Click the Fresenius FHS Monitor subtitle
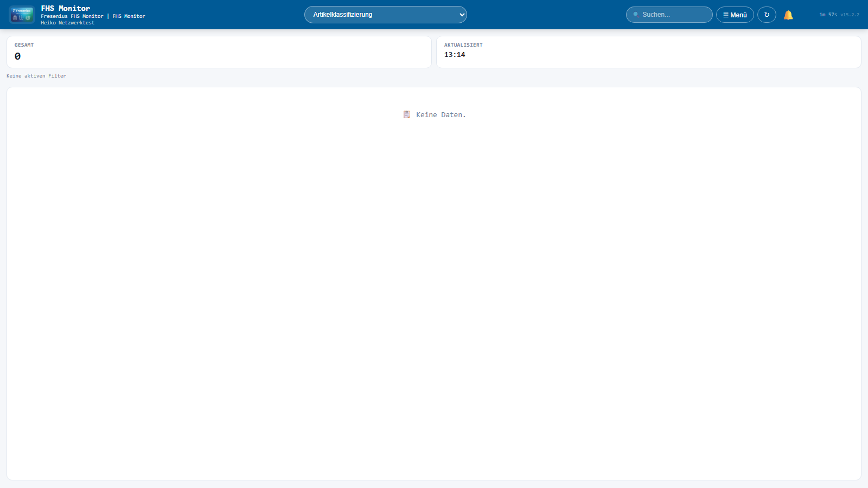This screenshot has height=488, width=868. pyautogui.click(x=72, y=16)
